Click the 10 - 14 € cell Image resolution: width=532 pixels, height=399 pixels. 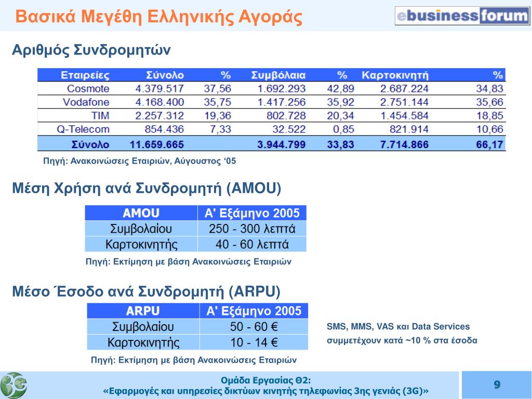coord(254,342)
